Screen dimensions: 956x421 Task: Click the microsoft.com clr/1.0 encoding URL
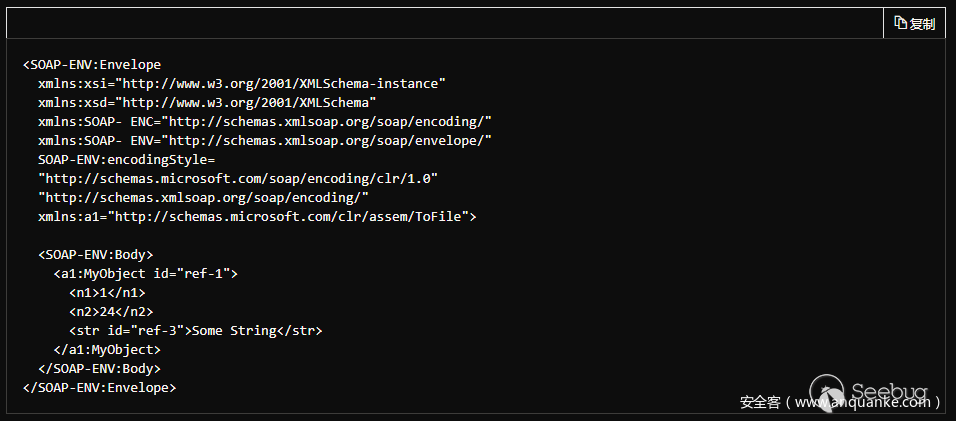point(238,178)
